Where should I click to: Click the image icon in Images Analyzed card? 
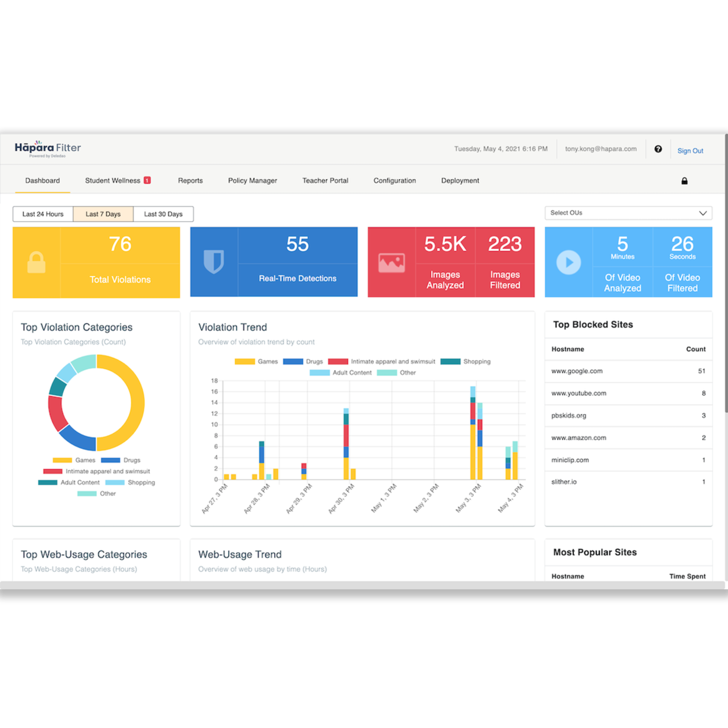(392, 262)
